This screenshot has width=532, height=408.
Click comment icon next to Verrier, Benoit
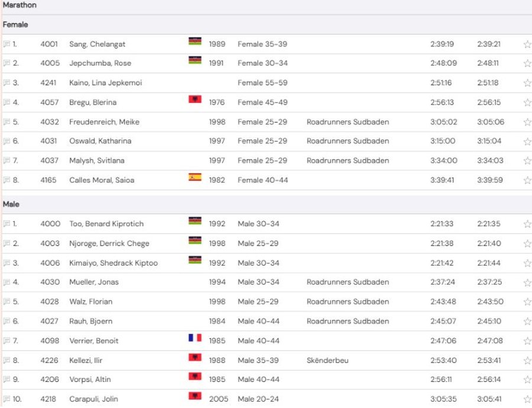7,341
